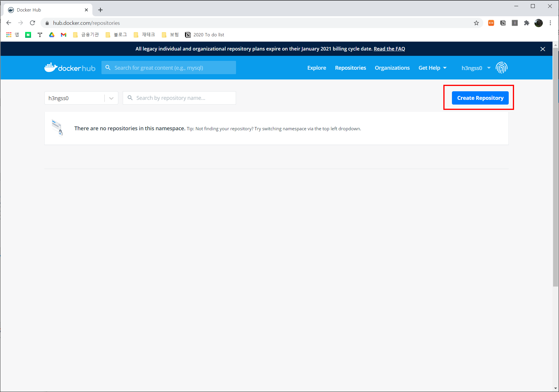Click the magnifier icon in Docker search
Screen dimensions: 559x392
click(108, 68)
